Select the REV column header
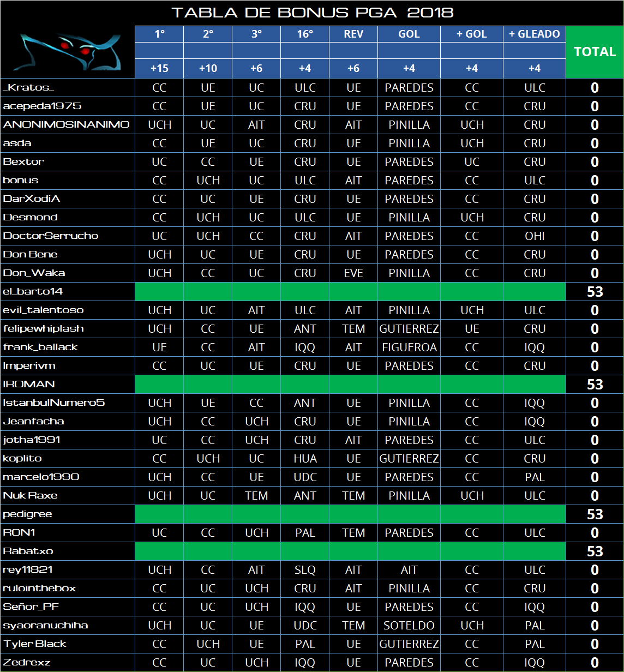 click(353, 34)
